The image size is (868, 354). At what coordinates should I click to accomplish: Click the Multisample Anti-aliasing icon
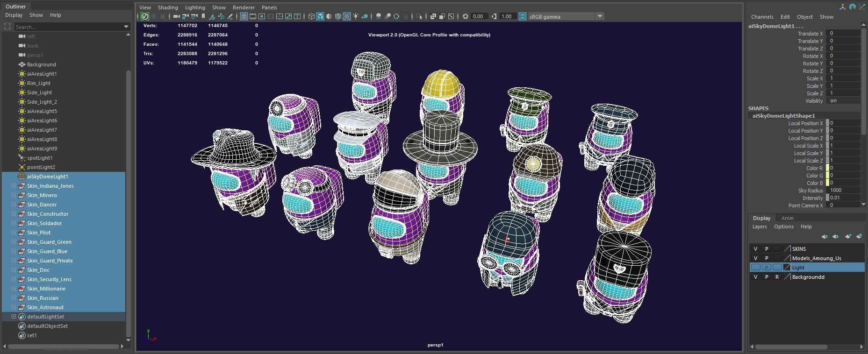tap(396, 16)
